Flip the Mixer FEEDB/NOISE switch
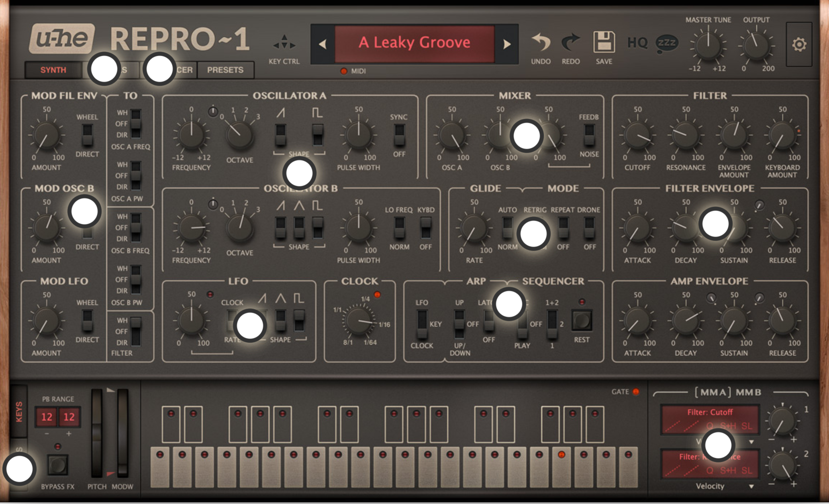This screenshot has height=504, width=829. click(x=589, y=135)
